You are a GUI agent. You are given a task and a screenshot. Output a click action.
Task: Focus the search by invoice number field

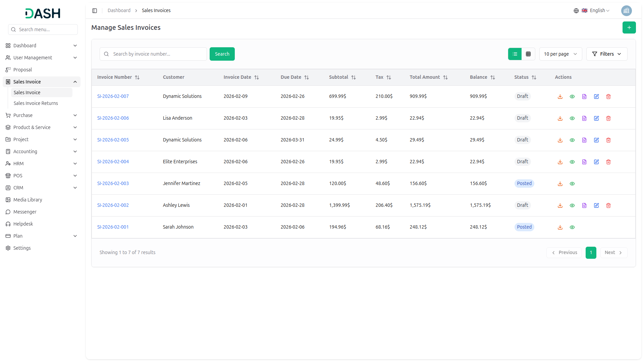pyautogui.click(x=157, y=54)
